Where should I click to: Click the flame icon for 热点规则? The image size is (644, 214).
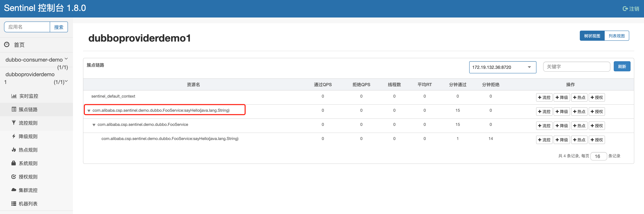tap(14, 150)
